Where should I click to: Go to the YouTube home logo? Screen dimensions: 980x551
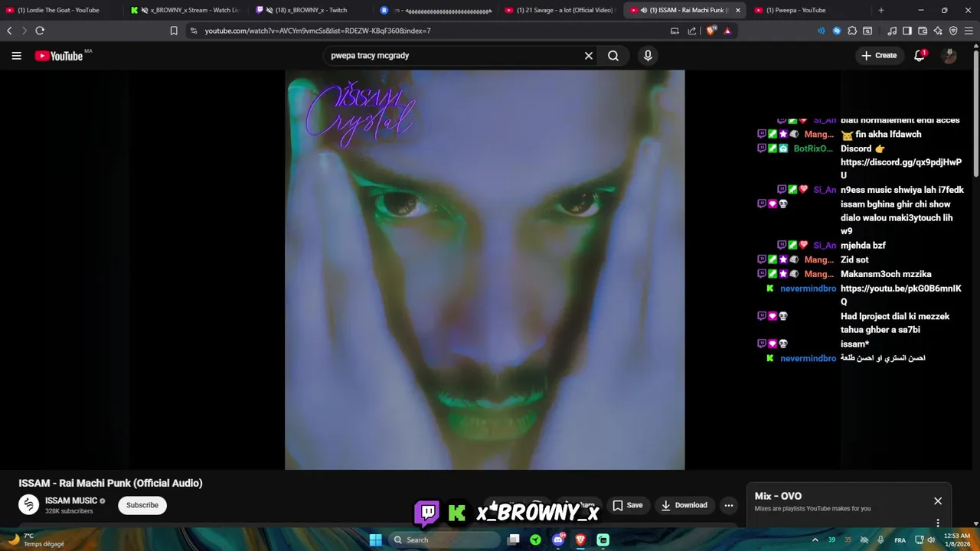[59, 56]
